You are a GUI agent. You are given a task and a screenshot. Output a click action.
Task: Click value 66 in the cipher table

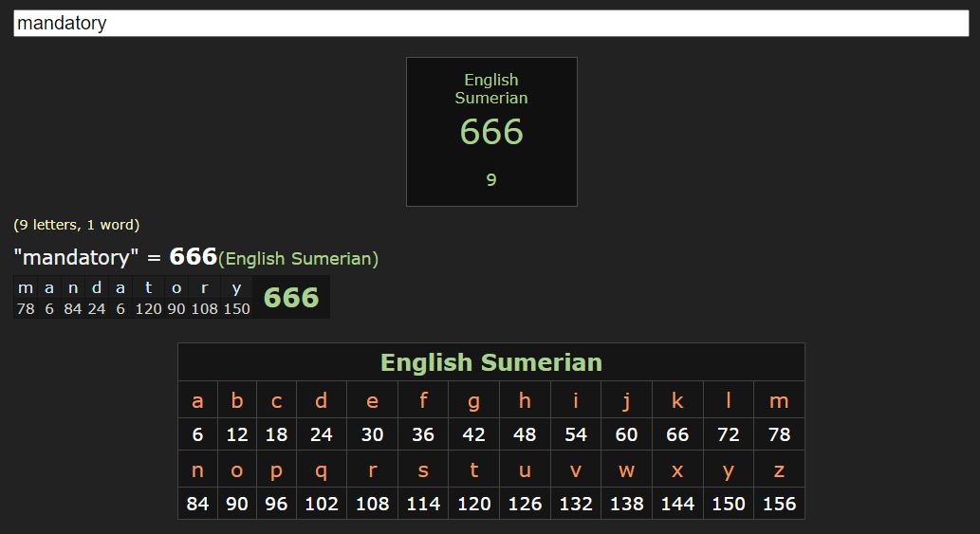point(677,434)
